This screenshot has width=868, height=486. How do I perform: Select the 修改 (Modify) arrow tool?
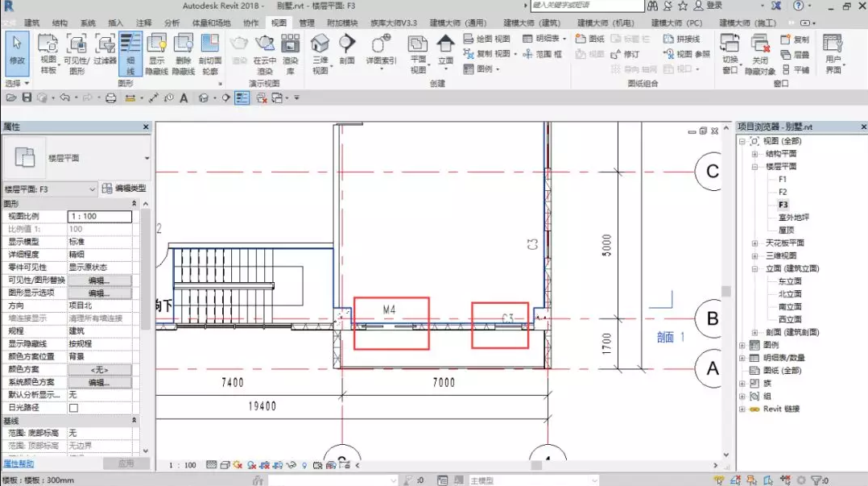pyautogui.click(x=16, y=50)
